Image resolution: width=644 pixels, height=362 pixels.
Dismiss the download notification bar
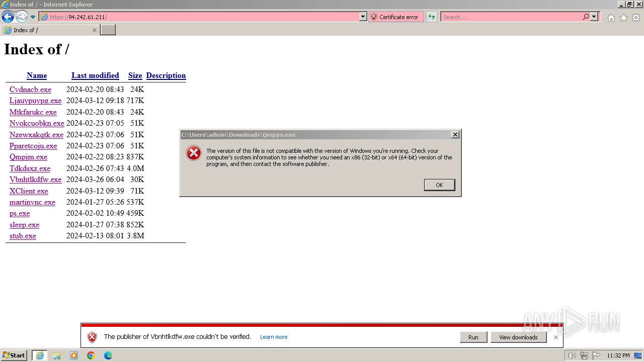(x=555, y=337)
